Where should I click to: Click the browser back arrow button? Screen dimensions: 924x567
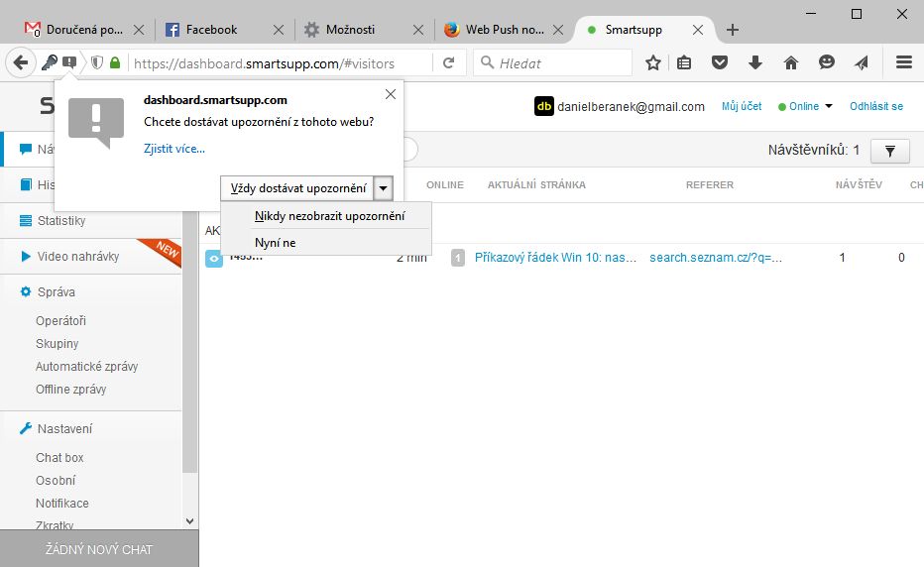21,62
